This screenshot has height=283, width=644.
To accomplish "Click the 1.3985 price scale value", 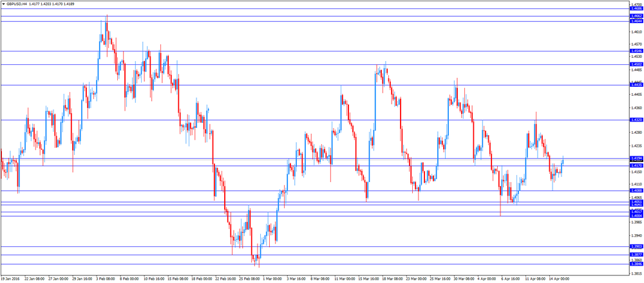I will click(636, 223).
